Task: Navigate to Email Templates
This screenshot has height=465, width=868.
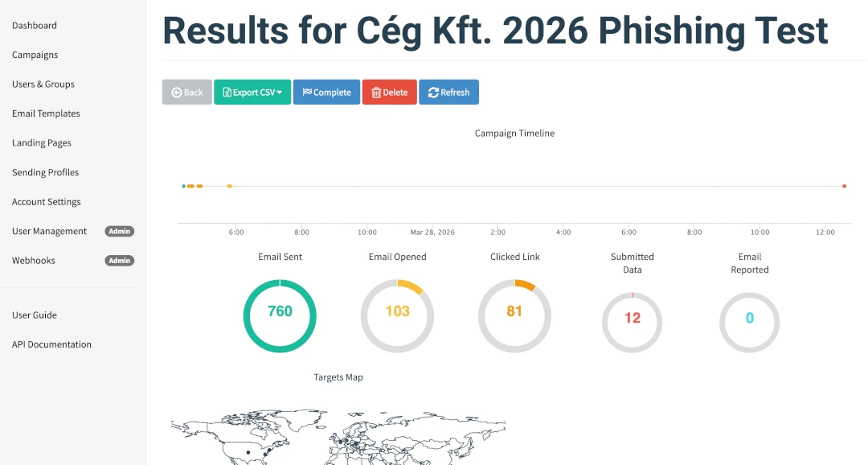Action: click(x=46, y=114)
